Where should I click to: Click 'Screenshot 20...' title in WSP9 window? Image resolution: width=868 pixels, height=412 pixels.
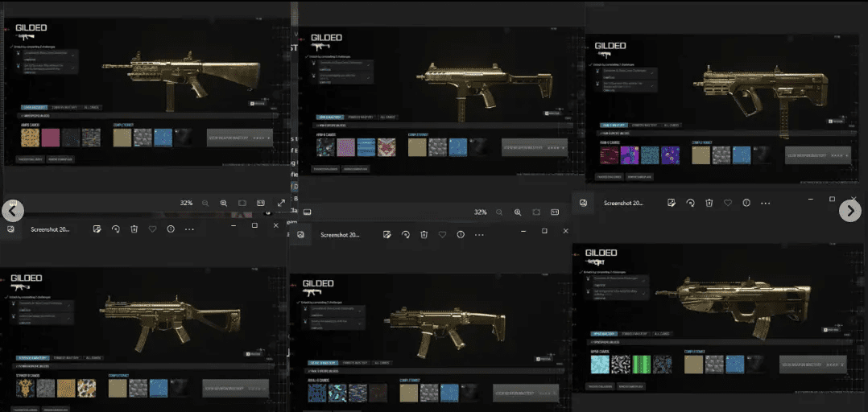click(x=623, y=203)
